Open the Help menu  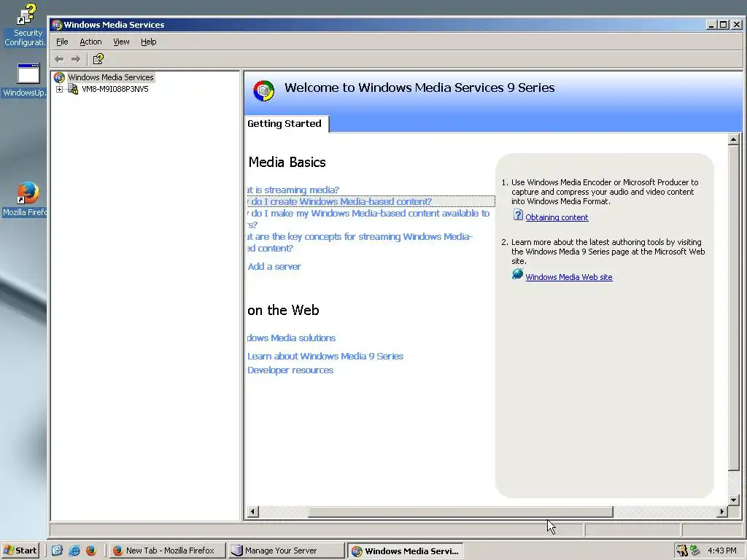pos(149,42)
